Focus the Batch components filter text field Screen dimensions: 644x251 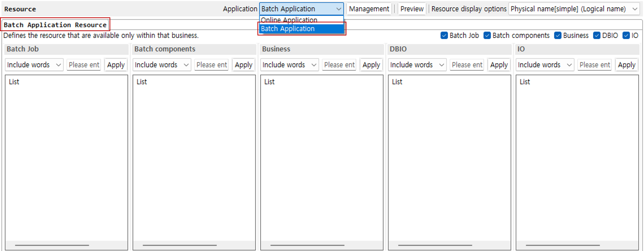[211, 65]
